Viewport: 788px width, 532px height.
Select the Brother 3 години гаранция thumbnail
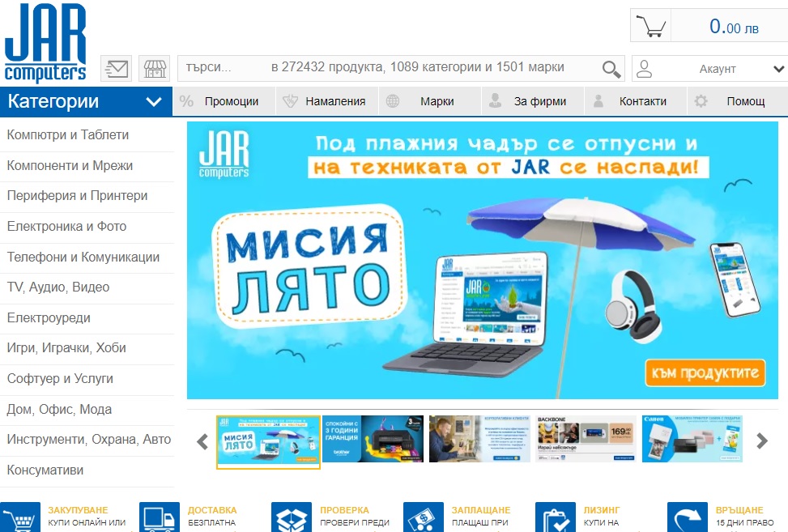point(373,439)
